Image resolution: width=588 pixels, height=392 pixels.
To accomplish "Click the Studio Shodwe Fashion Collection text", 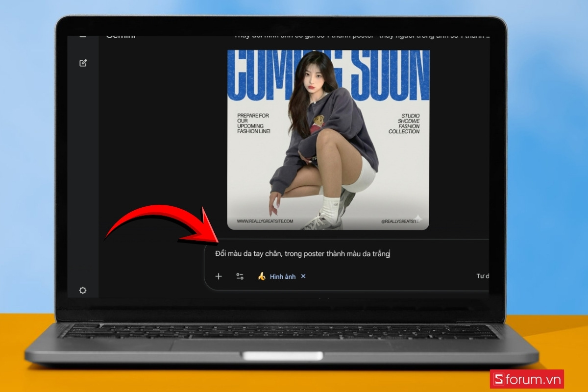I will tap(404, 124).
